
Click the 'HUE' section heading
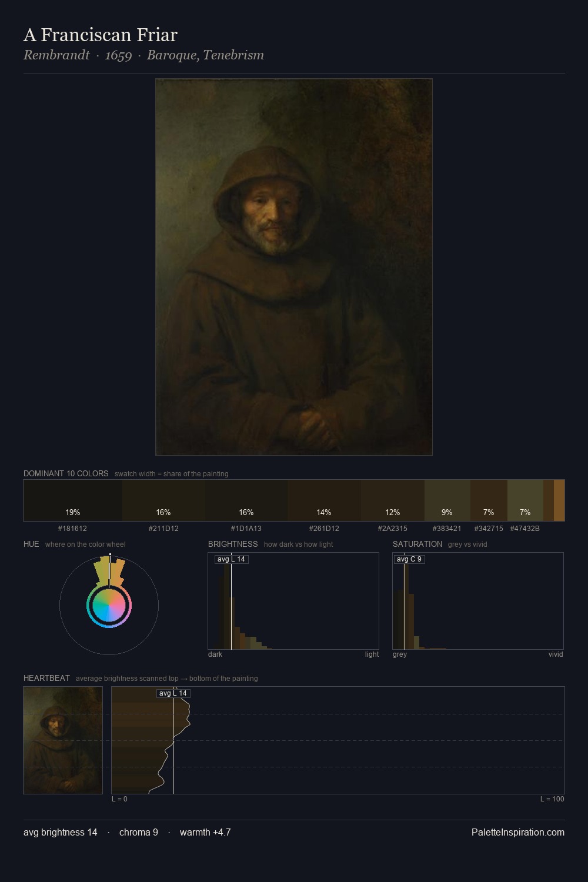click(31, 544)
